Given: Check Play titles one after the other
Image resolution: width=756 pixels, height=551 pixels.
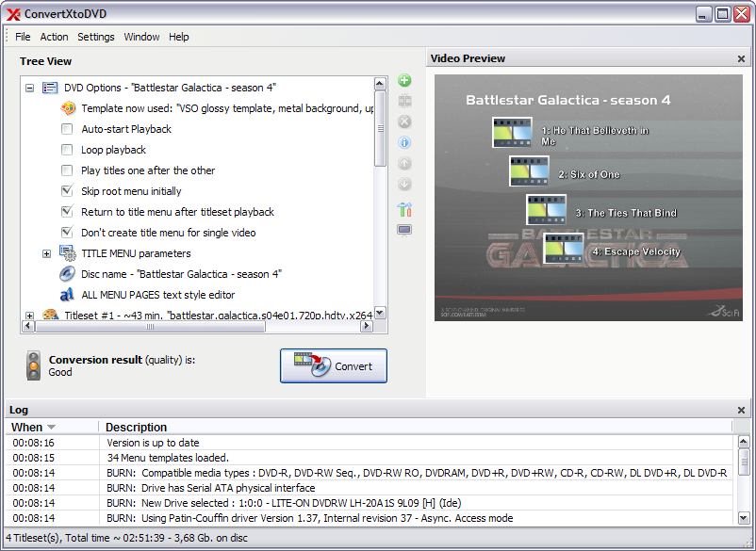Looking at the screenshot, I should [x=67, y=170].
